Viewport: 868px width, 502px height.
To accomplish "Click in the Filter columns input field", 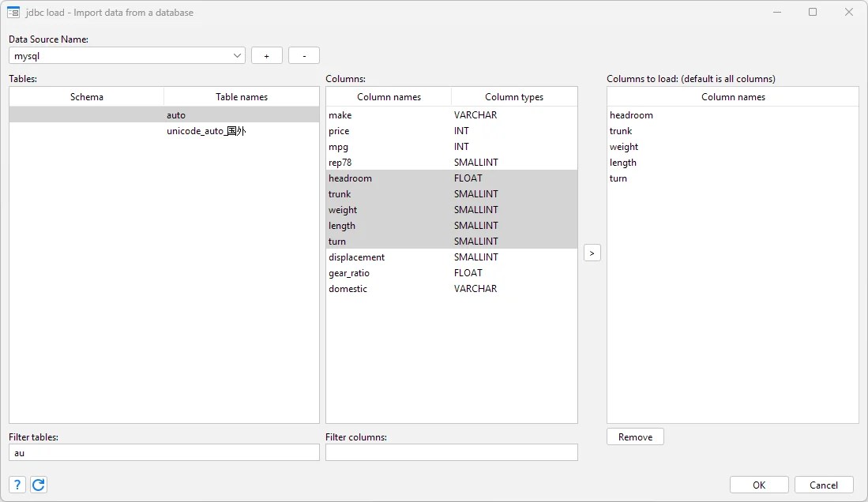I will [x=451, y=451].
